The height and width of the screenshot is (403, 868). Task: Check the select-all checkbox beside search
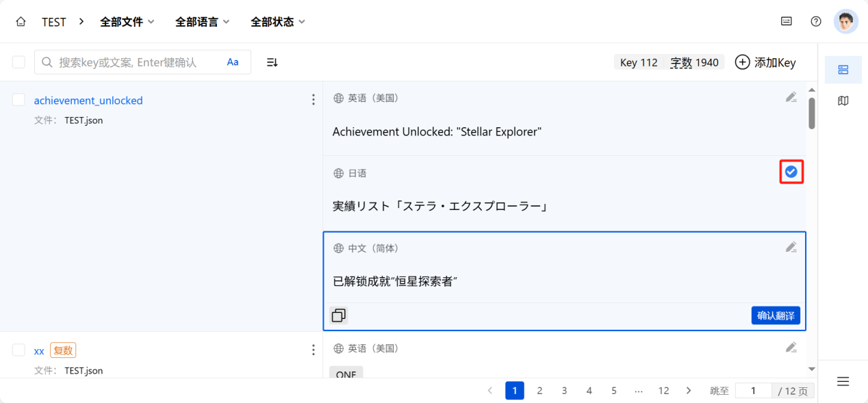[x=18, y=62]
